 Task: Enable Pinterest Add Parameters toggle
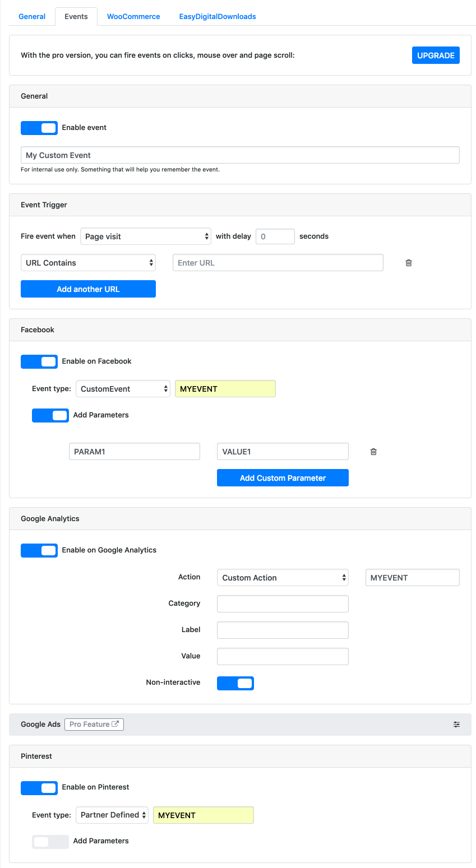coord(50,841)
